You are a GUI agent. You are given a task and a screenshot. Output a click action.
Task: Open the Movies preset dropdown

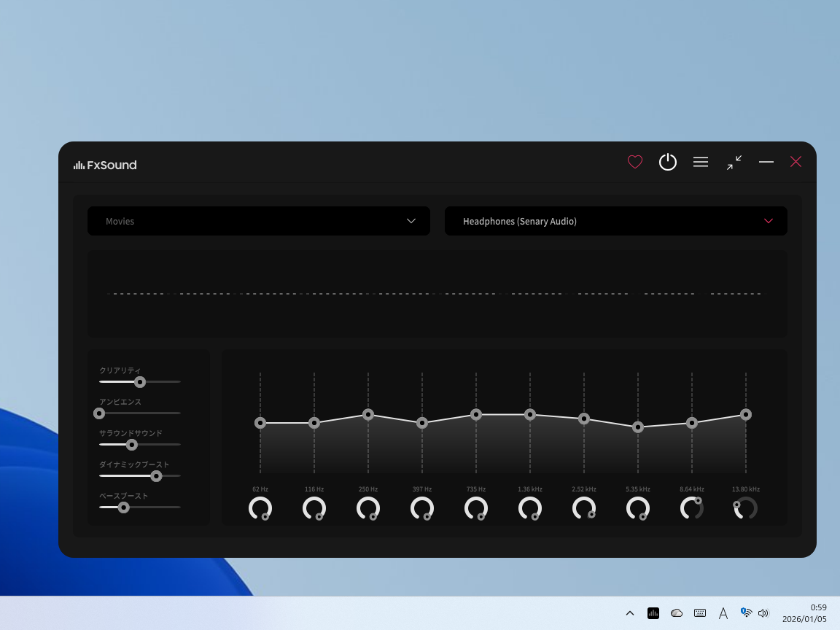(x=258, y=220)
